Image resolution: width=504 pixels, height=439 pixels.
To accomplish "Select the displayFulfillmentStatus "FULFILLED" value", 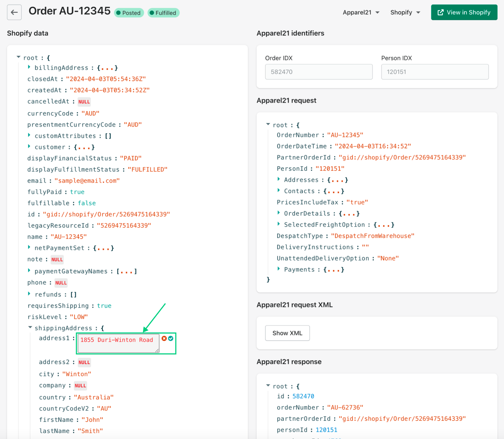I will (147, 170).
